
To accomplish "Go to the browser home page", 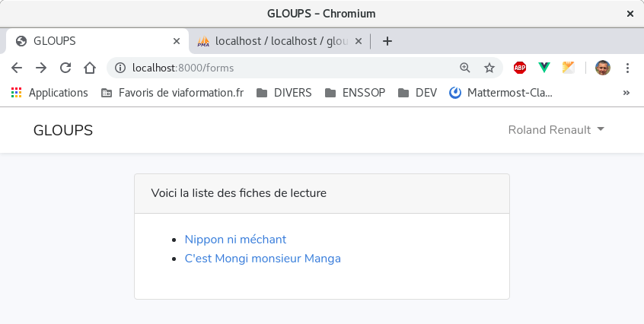I will point(90,68).
